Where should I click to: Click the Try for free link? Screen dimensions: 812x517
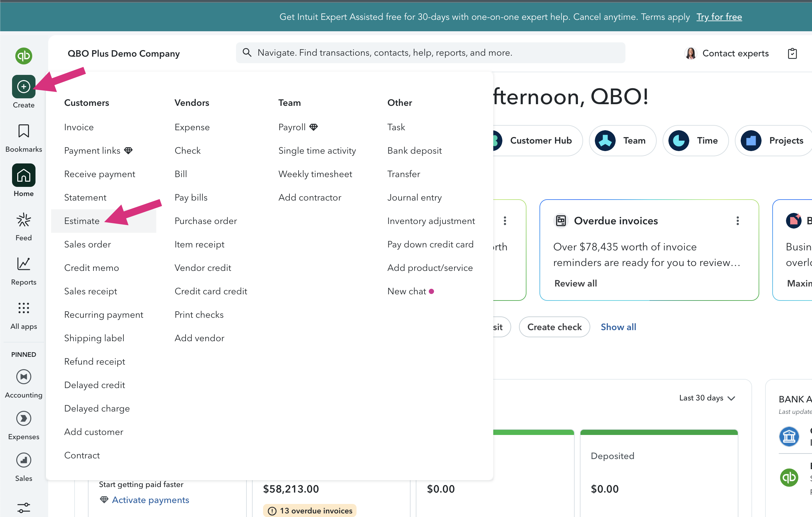point(719,17)
